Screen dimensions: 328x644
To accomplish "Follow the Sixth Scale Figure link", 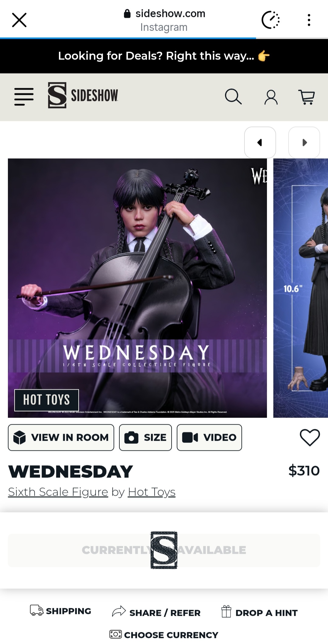I will click(x=58, y=492).
